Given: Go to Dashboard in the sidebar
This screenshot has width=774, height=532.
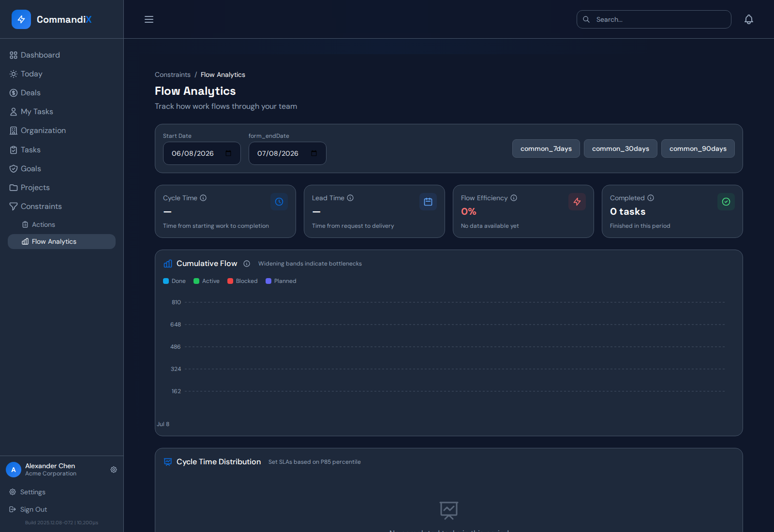Looking at the screenshot, I should pyautogui.click(x=61, y=55).
